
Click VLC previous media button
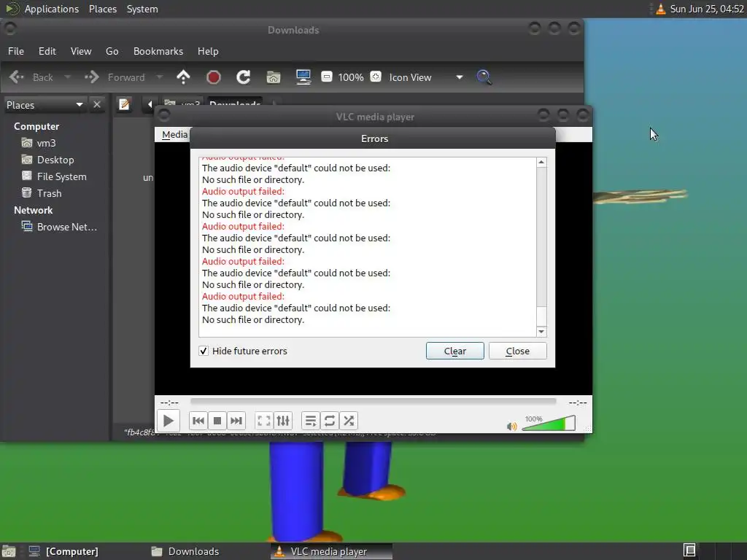point(198,421)
